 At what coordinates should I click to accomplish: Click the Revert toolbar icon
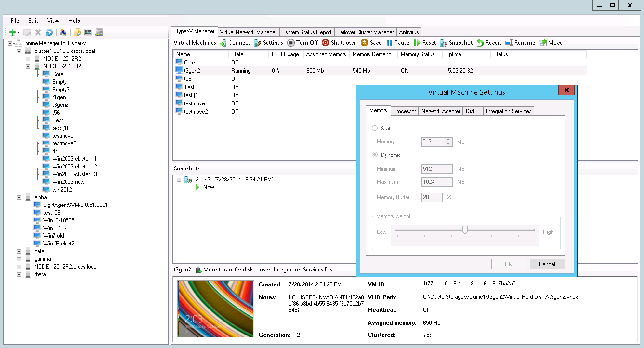[480, 43]
